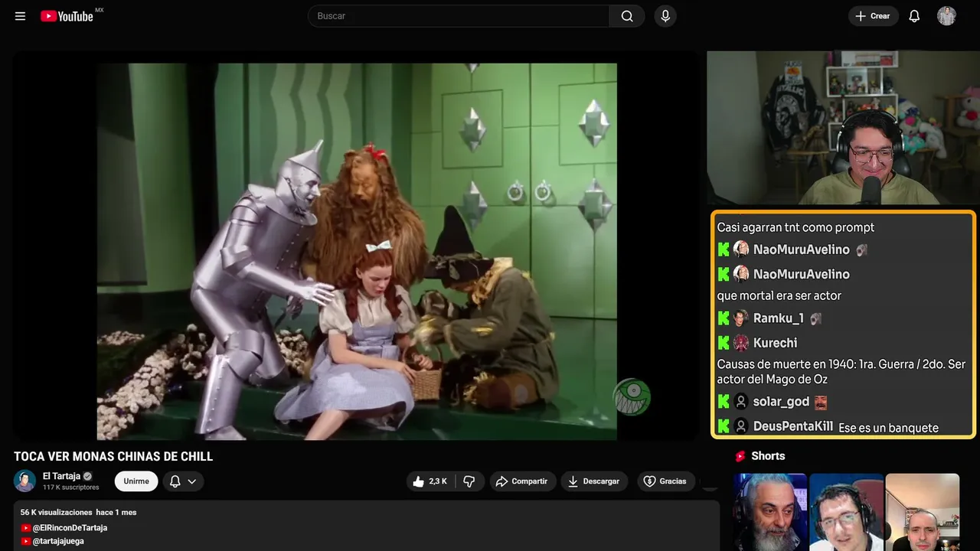980x551 pixels.
Task: Click the chat username "Kurechi"
Action: pyautogui.click(x=775, y=343)
